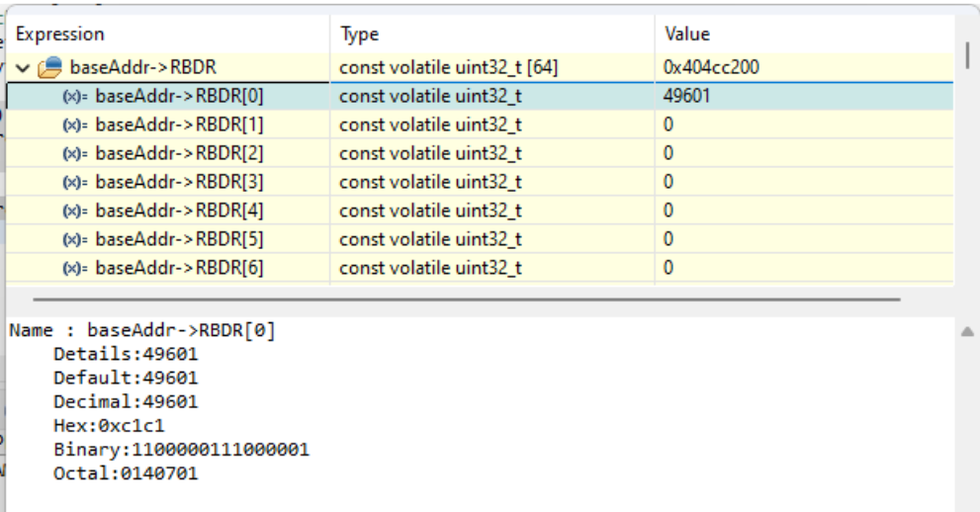Click the Expression column header
This screenshot has width=980, height=512.
tap(60, 35)
